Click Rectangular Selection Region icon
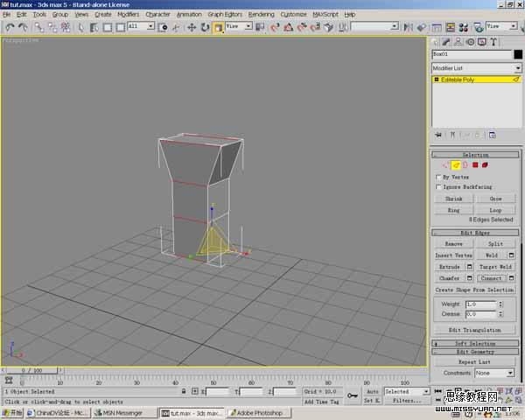Viewport: 525px width, 420px height. [x=108, y=27]
